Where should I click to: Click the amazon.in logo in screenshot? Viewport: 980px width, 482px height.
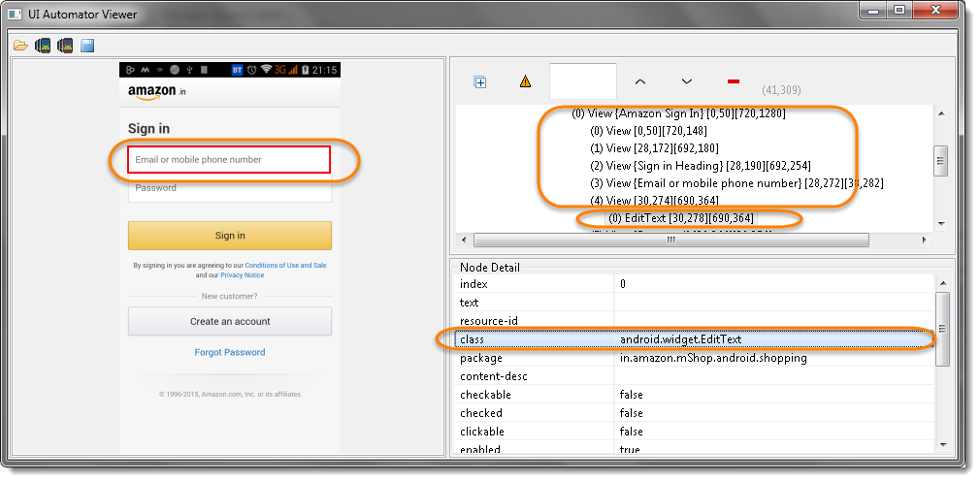[x=157, y=92]
